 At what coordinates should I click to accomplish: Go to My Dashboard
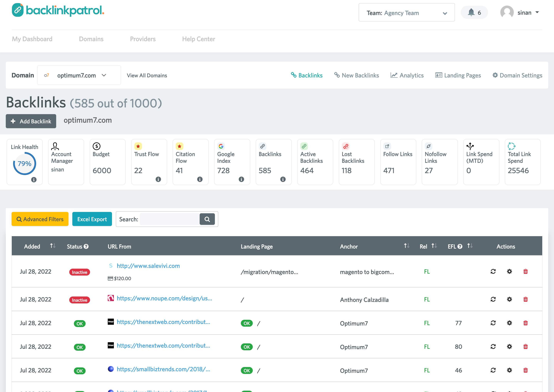point(32,39)
